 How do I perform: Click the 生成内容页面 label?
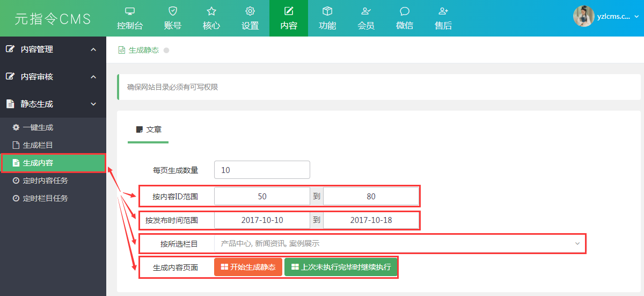coord(175,268)
